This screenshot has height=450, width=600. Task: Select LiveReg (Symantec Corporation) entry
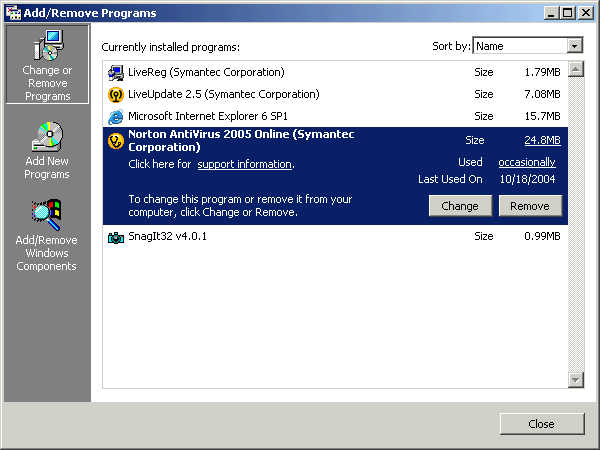click(x=206, y=72)
